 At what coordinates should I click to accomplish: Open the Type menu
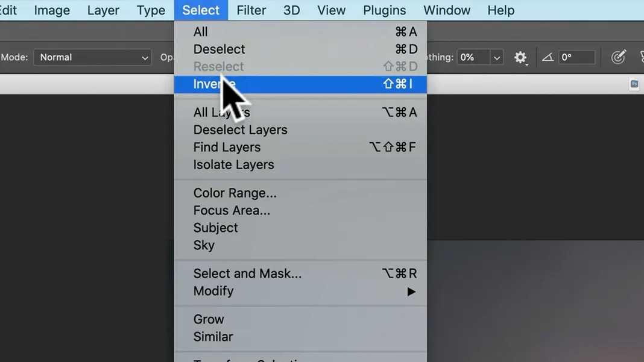tap(151, 10)
